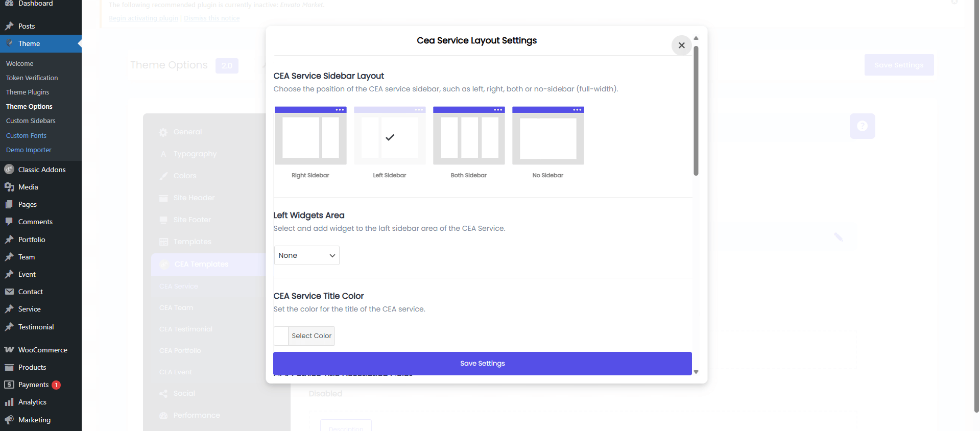The image size is (980, 431).
Task: Click the Analytics bar chart icon
Action: pos(9,402)
